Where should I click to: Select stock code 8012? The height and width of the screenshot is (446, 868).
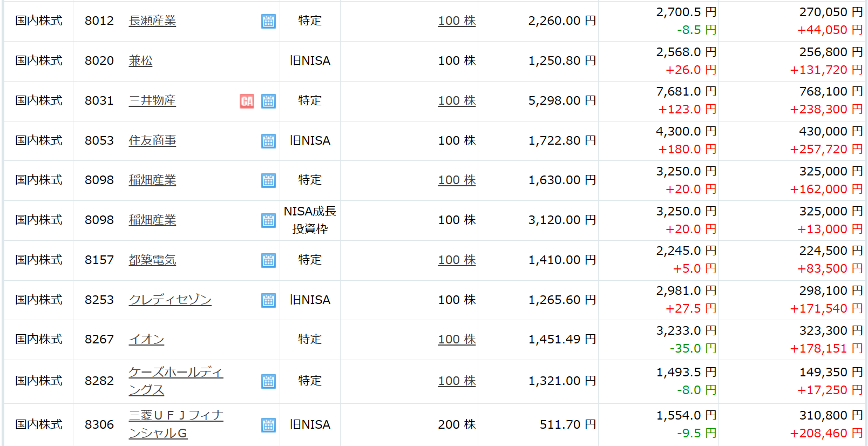tap(99, 21)
